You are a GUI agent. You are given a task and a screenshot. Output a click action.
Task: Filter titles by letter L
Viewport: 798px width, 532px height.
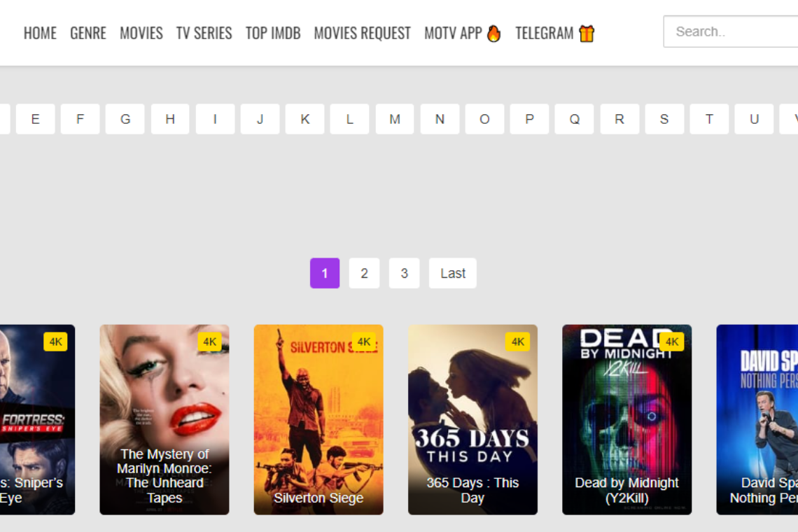349,119
